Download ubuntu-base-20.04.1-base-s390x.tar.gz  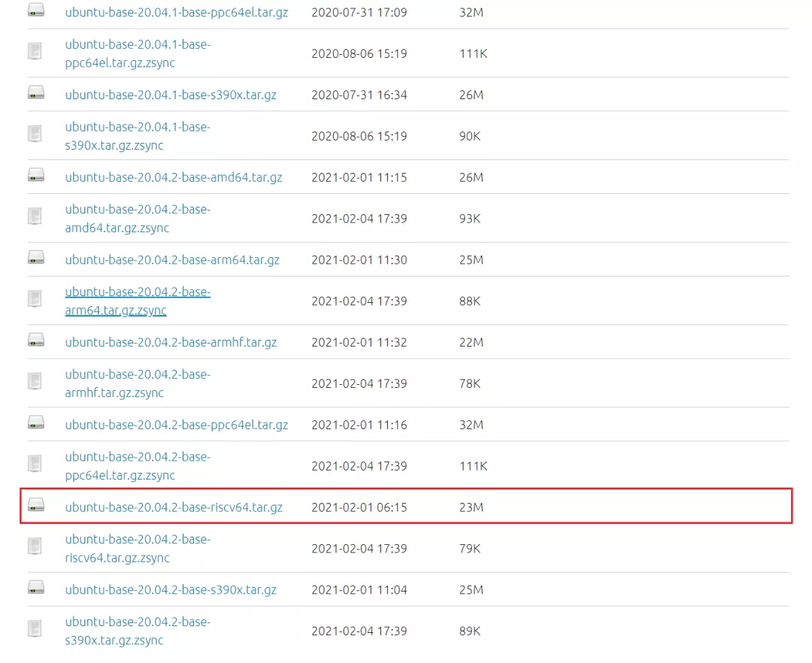[x=171, y=95]
